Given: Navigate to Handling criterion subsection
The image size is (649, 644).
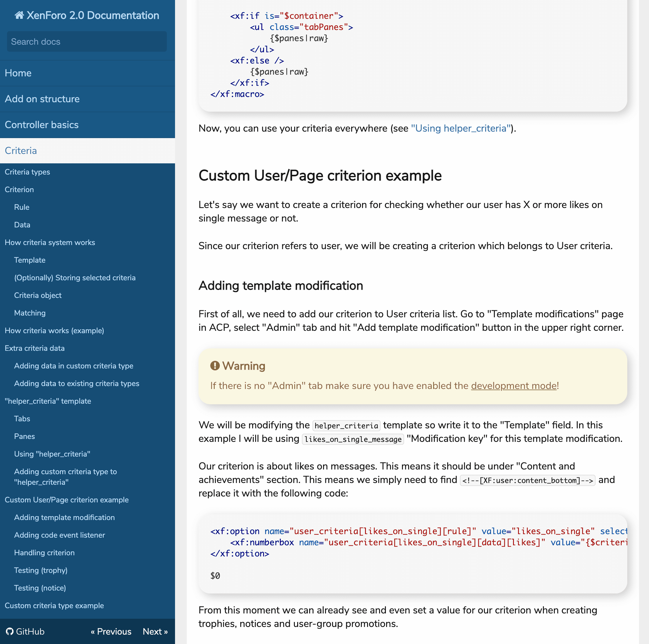Looking at the screenshot, I should pyautogui.click(x=44, y=553).
